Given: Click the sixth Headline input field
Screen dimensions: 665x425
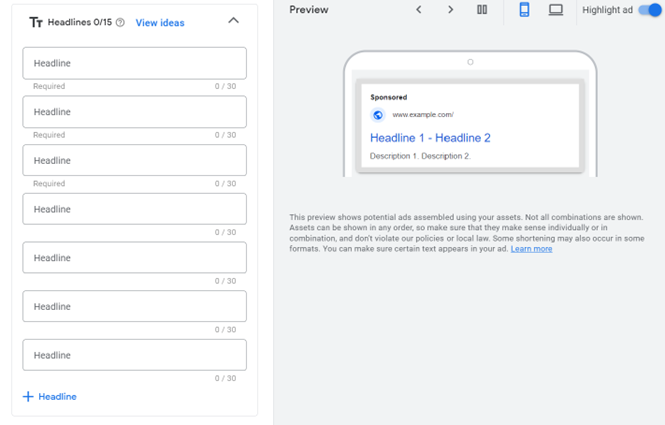Looking at the screenshot, I should click(134, 306).
